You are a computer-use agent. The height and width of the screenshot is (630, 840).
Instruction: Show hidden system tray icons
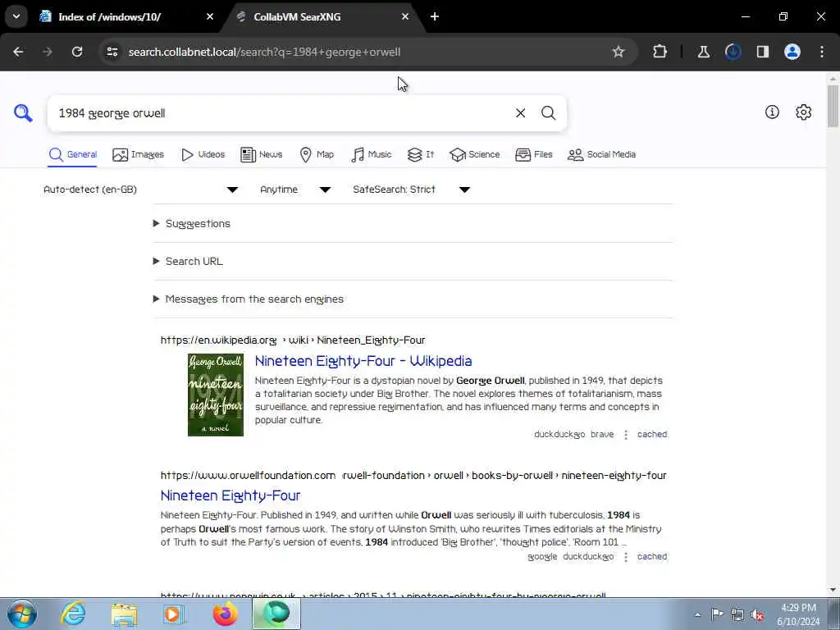point(697,615)
